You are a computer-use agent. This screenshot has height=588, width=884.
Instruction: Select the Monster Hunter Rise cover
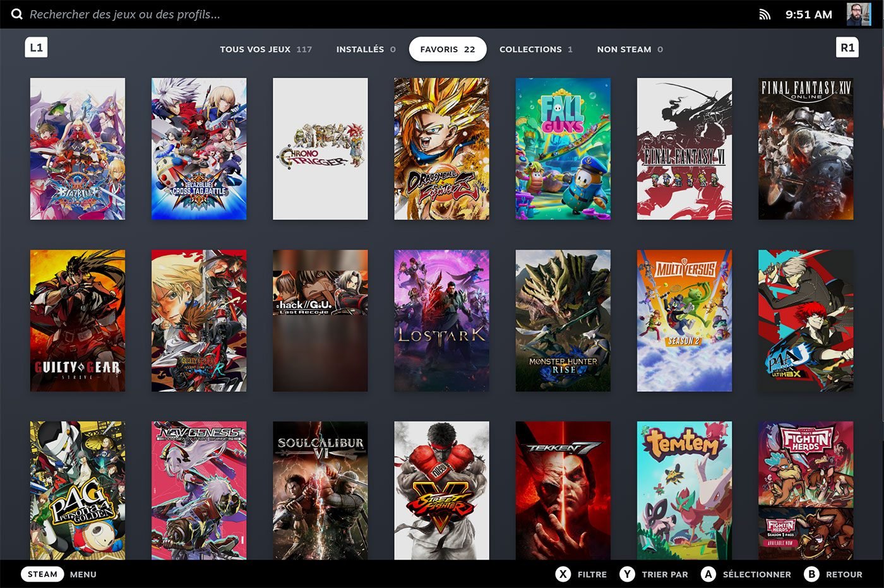pyautogui.click(x=563, y=320)
